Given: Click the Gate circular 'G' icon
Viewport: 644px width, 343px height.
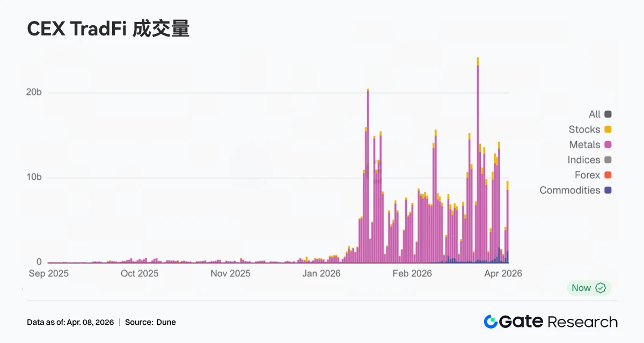Looking at the screenshot, I should pyautogui.click(x=491, y=321).
